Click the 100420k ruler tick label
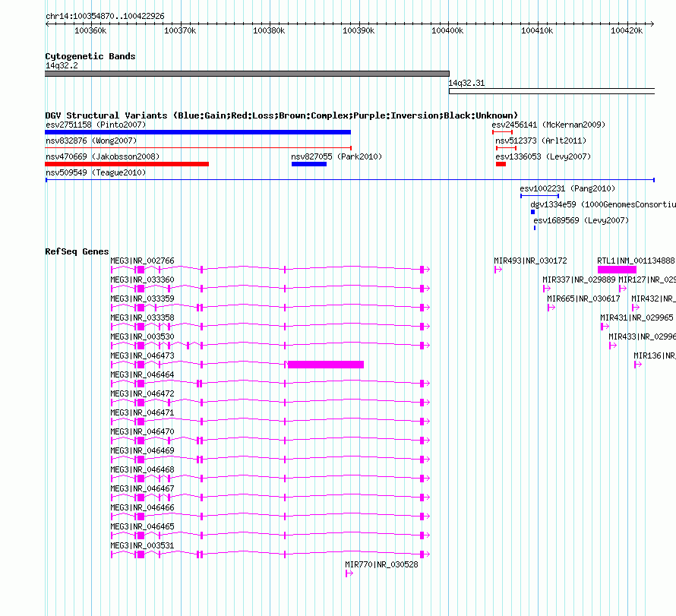The image size is (676, 616). 627,31
